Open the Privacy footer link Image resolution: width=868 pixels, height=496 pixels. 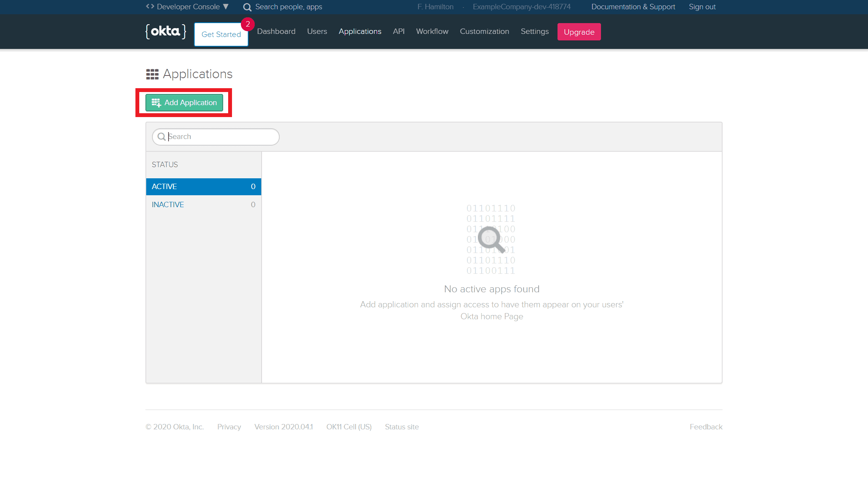(x=229, y=427)
